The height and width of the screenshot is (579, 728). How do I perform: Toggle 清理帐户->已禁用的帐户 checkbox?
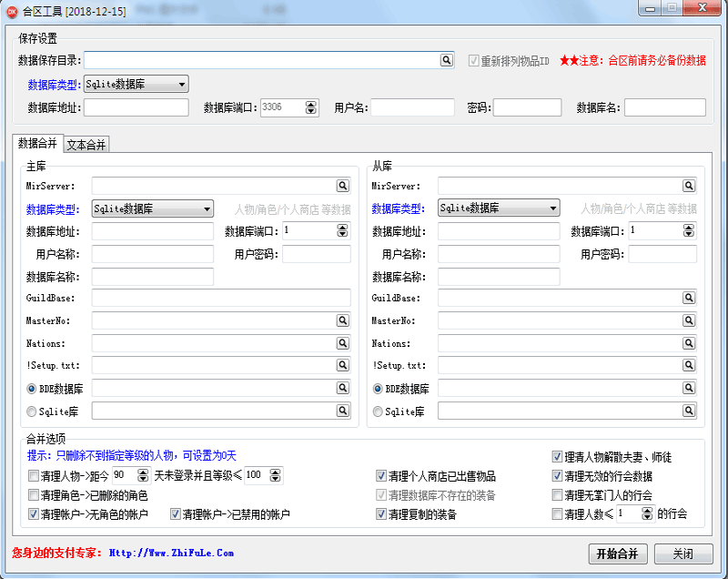pyautogui.click(x=176, y=514)
